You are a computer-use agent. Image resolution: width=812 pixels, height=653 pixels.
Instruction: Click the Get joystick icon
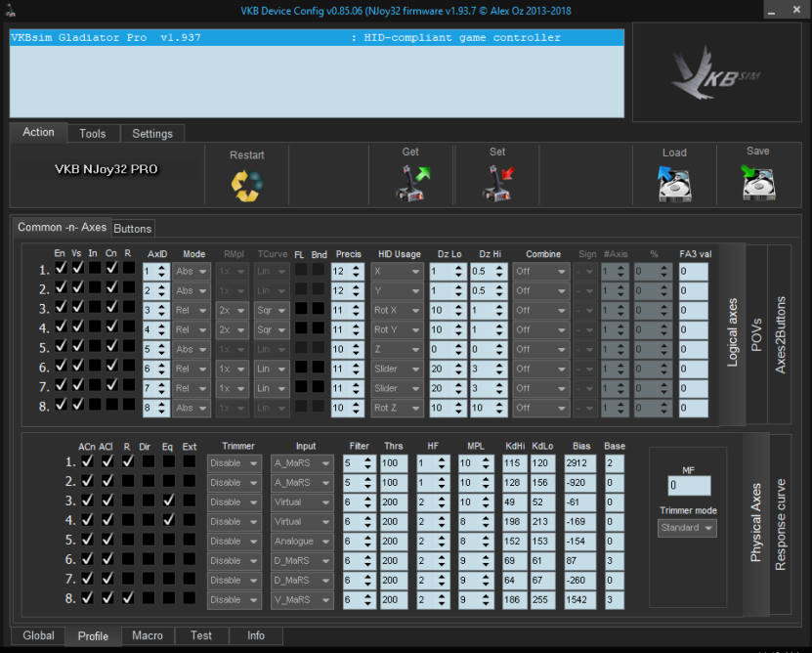point(410,182)
